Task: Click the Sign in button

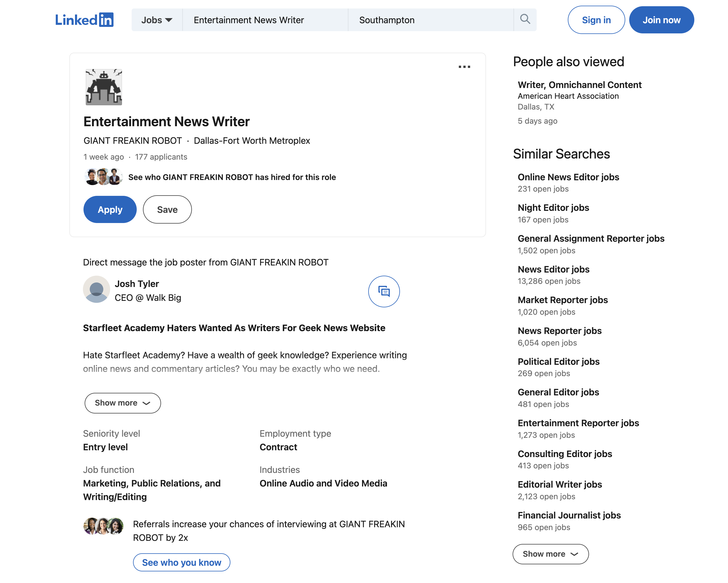Action: pyautogui.click(x=596, y=20)
